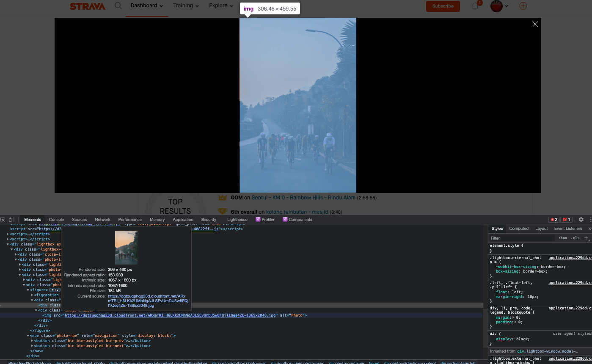
Task: Focus the styles Filter input
Action: coord(522,238)
